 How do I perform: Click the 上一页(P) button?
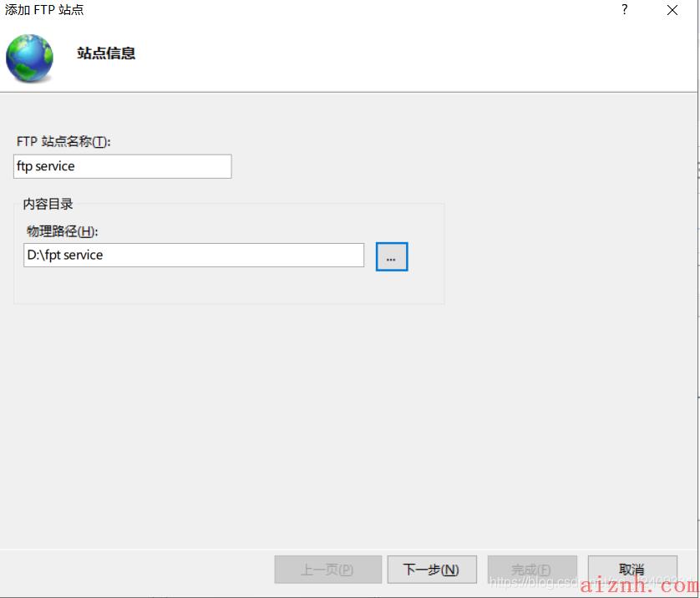click(327, 570)
